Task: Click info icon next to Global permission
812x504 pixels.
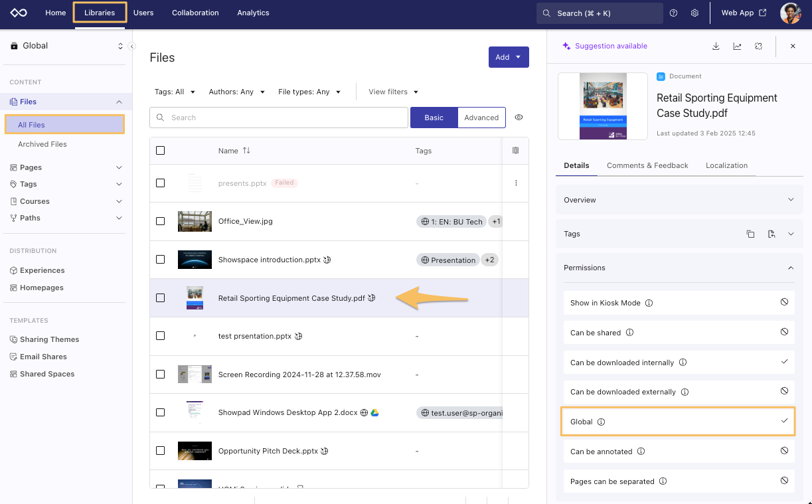Action: coord(601,422)
